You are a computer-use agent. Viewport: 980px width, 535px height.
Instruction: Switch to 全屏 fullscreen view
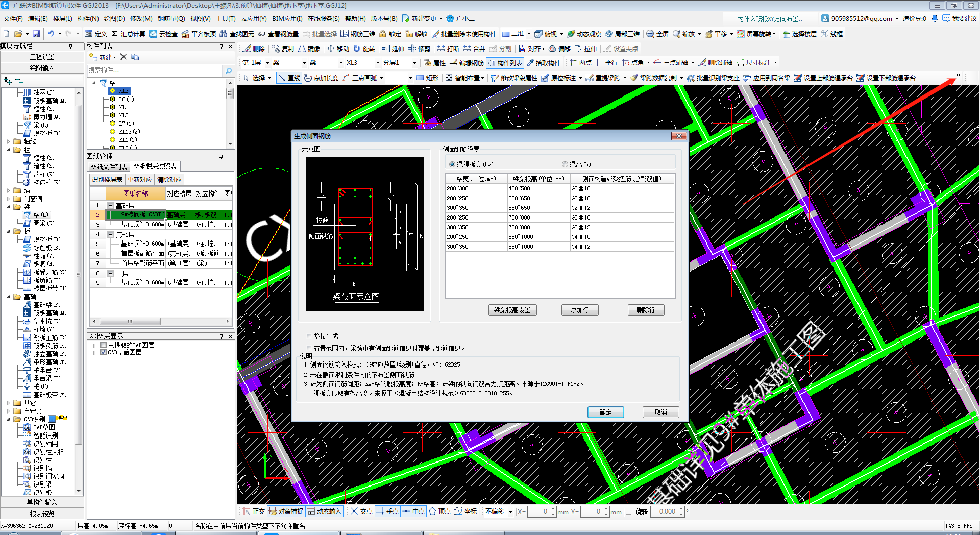(x=657, y=34)
